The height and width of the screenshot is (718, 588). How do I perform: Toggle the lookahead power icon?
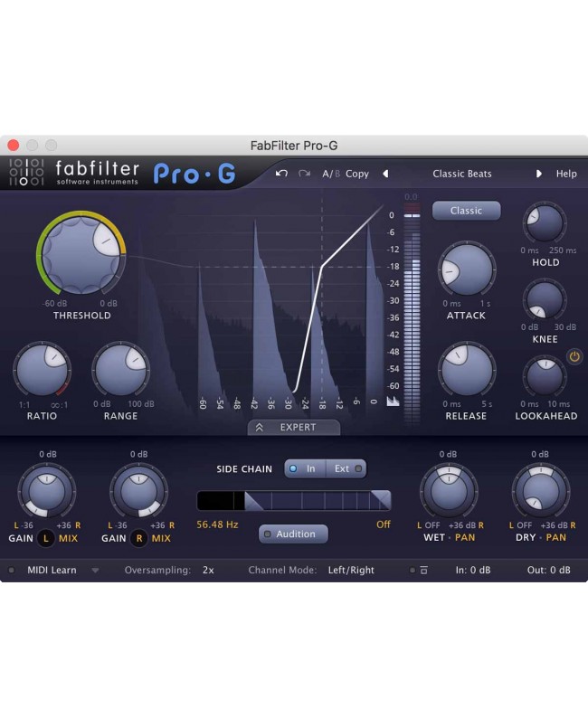pos(574,356)
